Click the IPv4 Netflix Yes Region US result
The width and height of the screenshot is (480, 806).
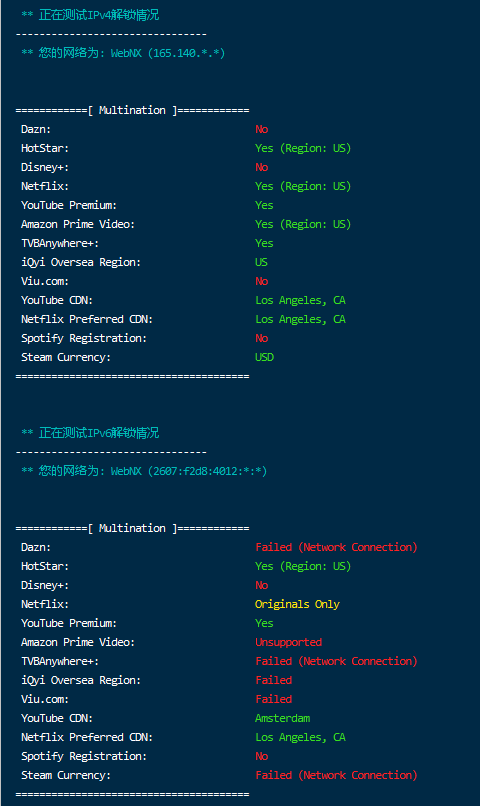click(303, 186)
